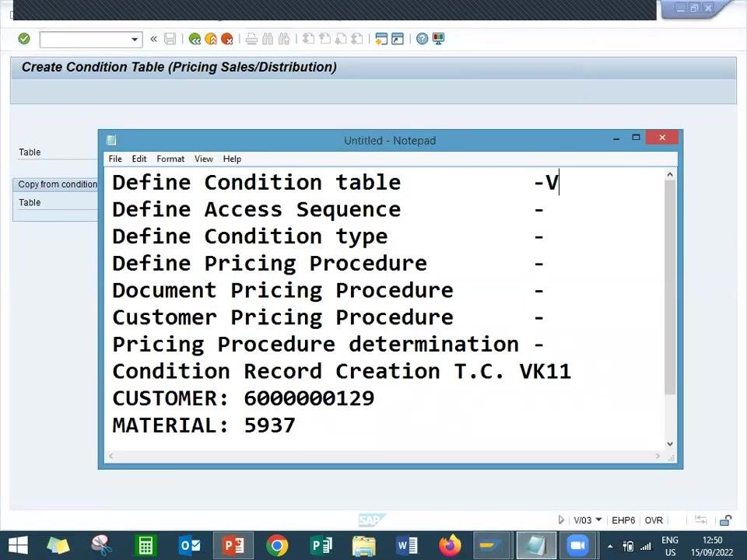The height and width of the screenshot is (560, 747).
Task: Click the Last Page icon
Action: [x=357, y=39]
